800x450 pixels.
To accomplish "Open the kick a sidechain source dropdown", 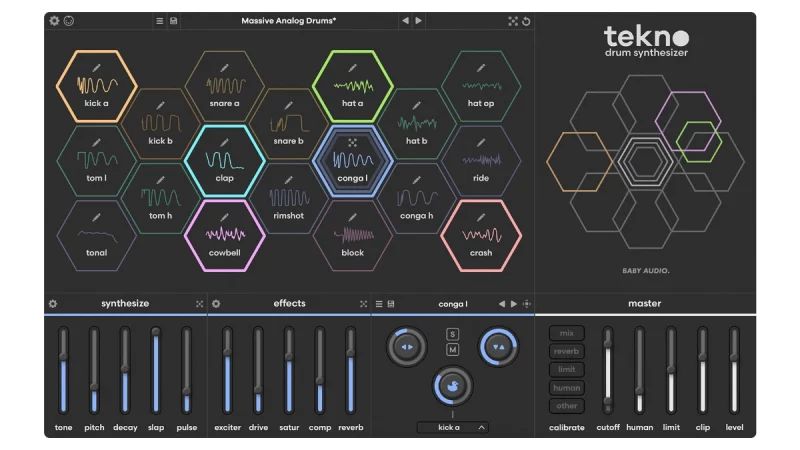I will click(x=452, y=427).
